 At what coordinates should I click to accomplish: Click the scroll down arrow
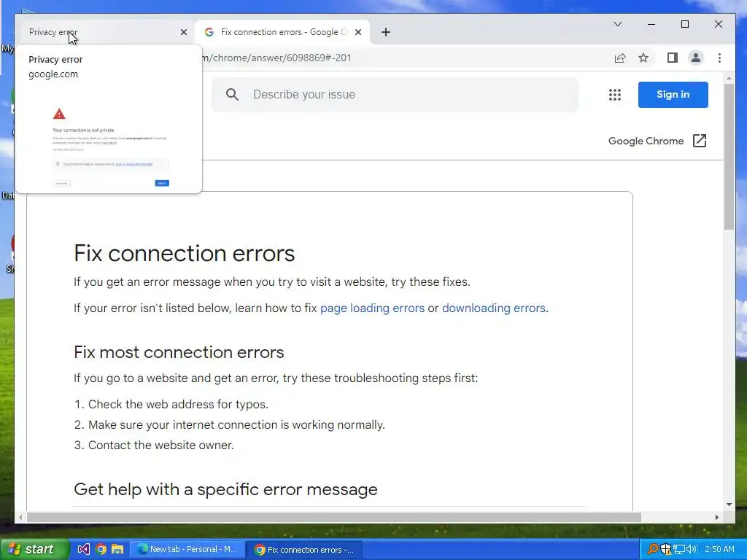729,505
